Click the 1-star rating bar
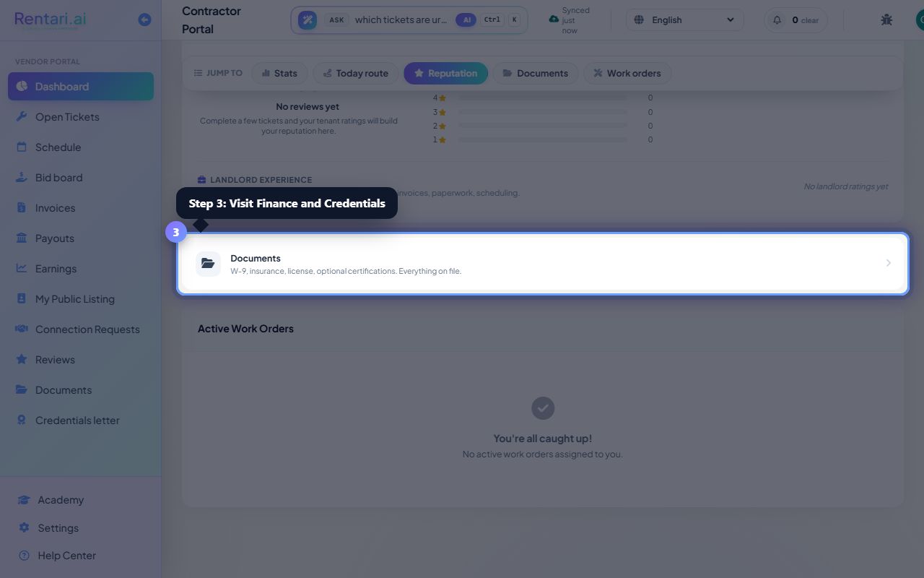The width and height of the screenshot is (924, 578). pos(542,139)
